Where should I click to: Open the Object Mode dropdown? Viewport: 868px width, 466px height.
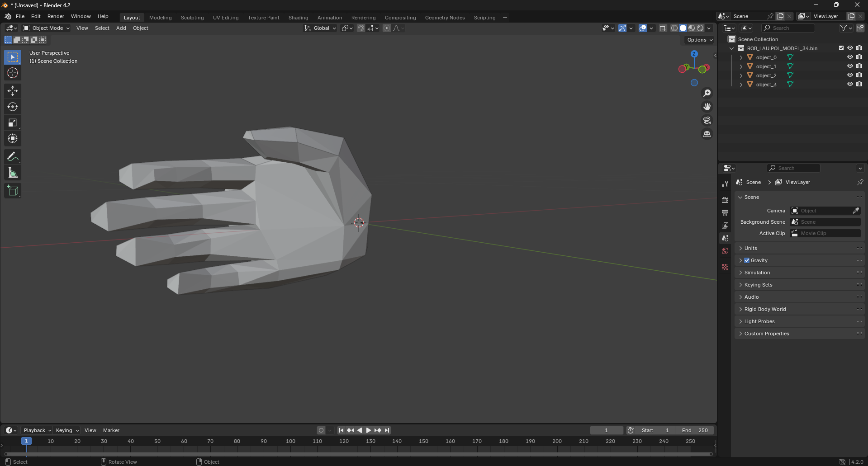(47, 28)
